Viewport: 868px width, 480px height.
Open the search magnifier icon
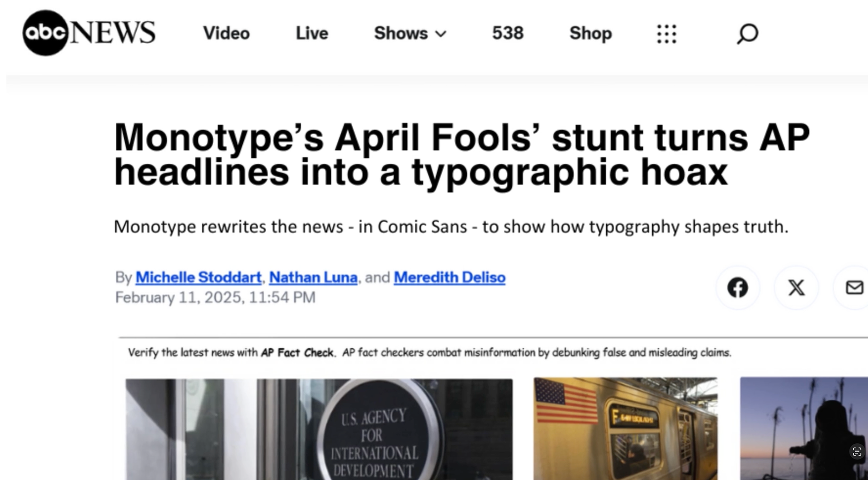tap(747, 33)
